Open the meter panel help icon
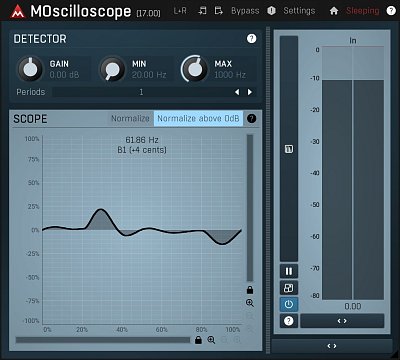The width and height of the screenshot is (400, 360). tap(289, 321)
